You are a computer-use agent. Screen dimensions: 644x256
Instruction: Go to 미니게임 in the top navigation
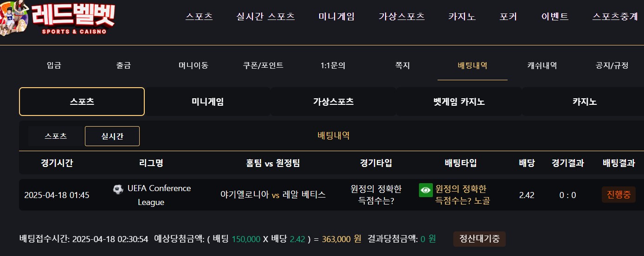tap(336, 17)
